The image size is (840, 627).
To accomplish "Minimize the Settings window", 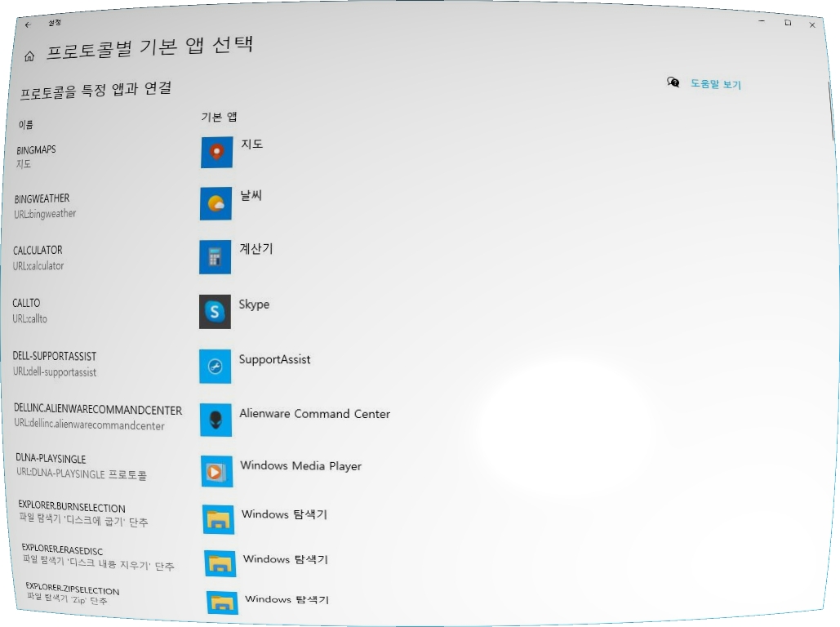I will point(762,21).
